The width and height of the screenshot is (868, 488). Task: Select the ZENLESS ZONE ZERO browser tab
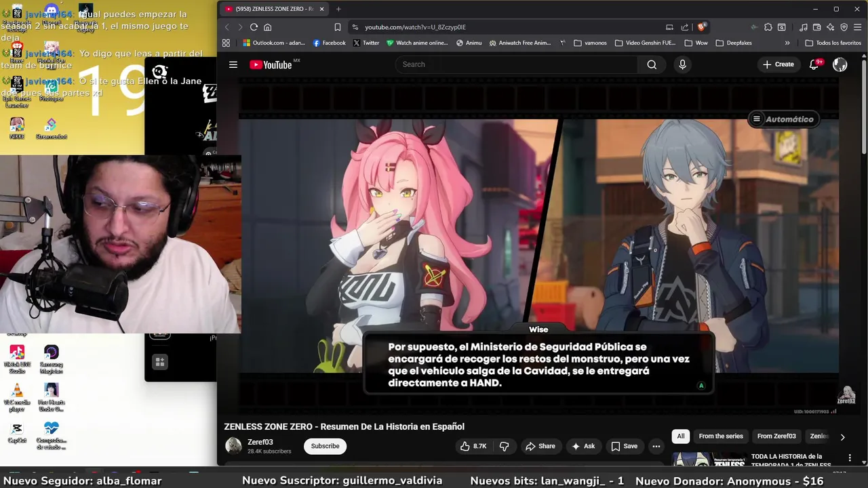click(275, 9)
